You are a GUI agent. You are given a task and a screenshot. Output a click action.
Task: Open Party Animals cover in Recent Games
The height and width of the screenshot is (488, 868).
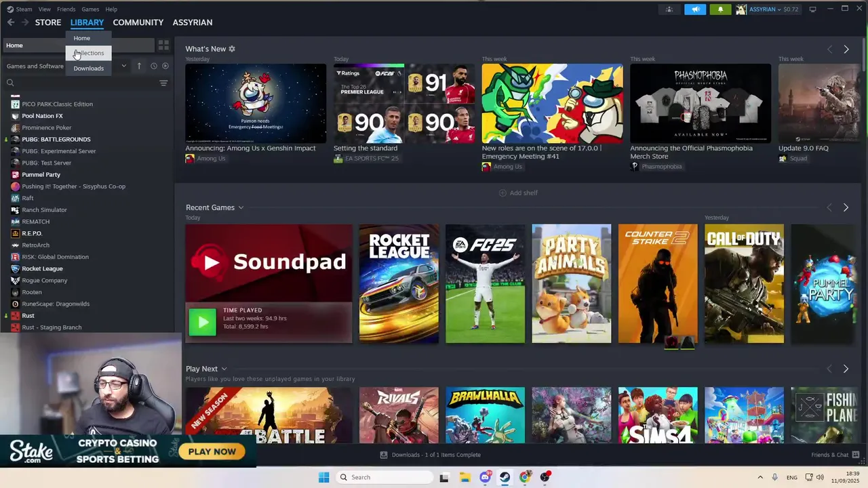[572, 283]
